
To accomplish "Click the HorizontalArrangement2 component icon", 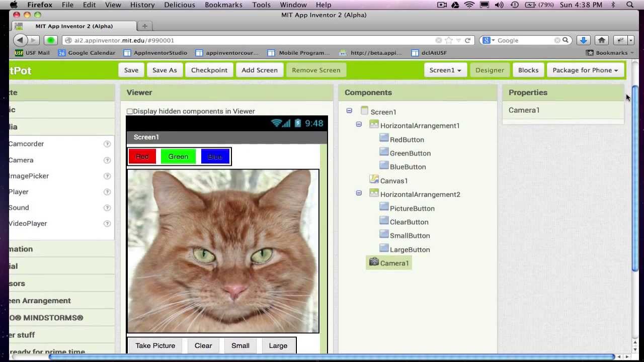I will point(374,193).
